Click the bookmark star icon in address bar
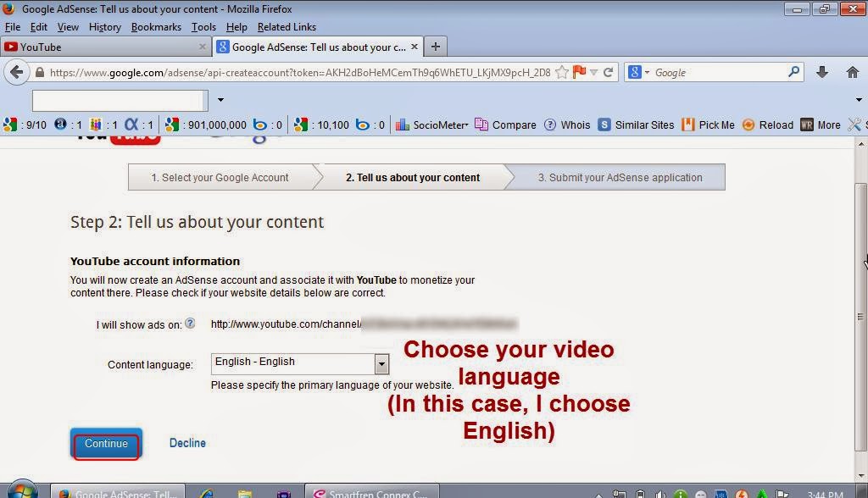The image size is (868, 498). [562, 73]
